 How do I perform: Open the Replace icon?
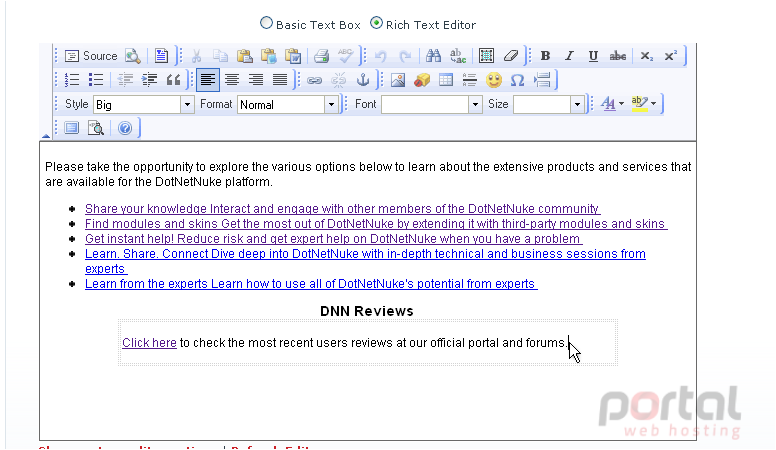[x=458, y=56]
